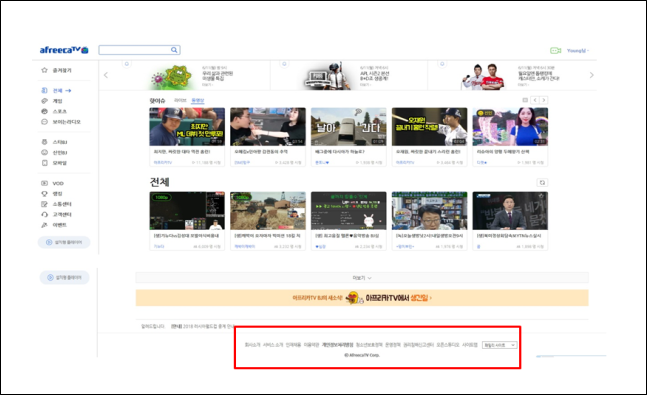
Task: Open 오픈스튜디오 footer link
Action: click(x=448, y=345)
